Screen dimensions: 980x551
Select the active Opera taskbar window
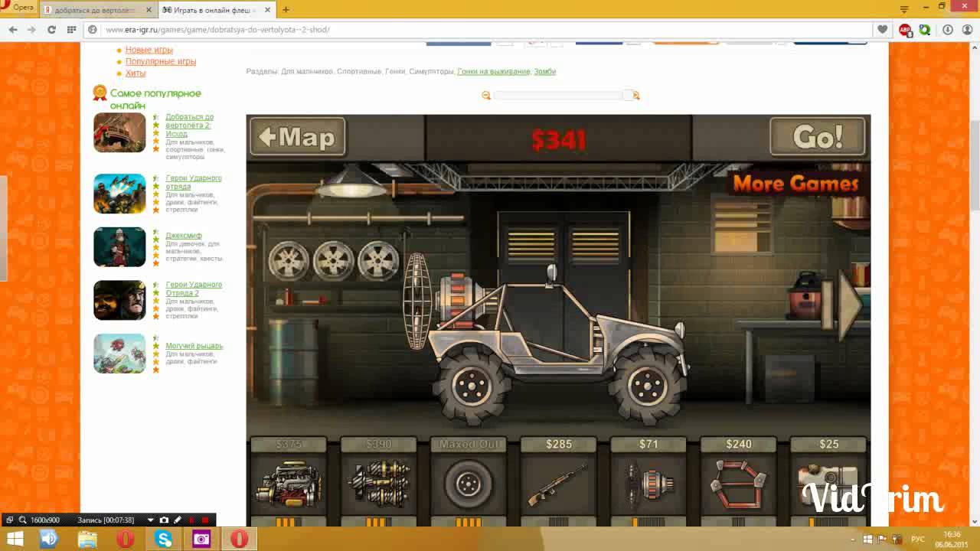[240, 539]
